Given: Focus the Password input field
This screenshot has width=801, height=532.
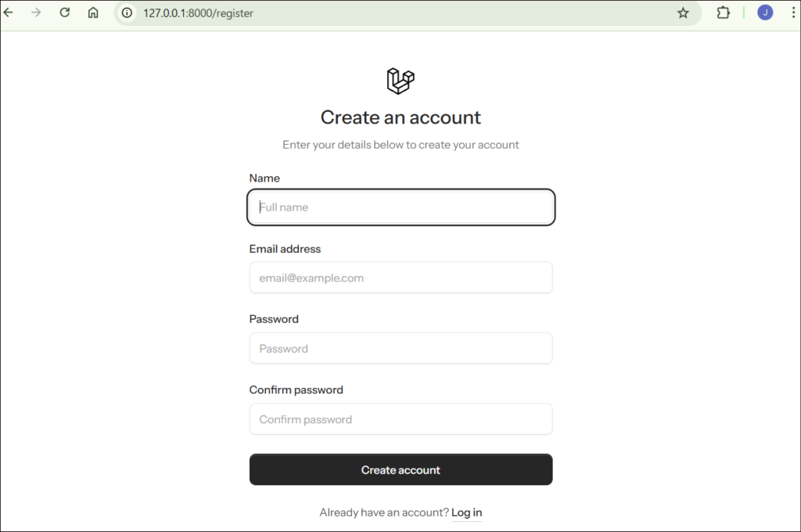Looking at the screenshot, I should click(400, 348).
